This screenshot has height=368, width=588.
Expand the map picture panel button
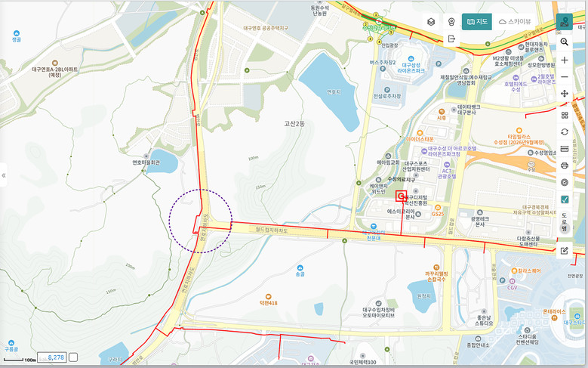564,22
